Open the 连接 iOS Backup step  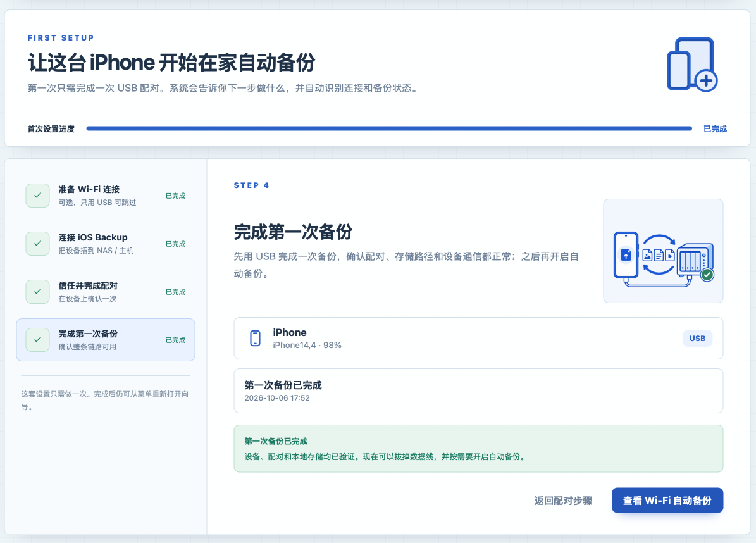(x=106, y=244)
